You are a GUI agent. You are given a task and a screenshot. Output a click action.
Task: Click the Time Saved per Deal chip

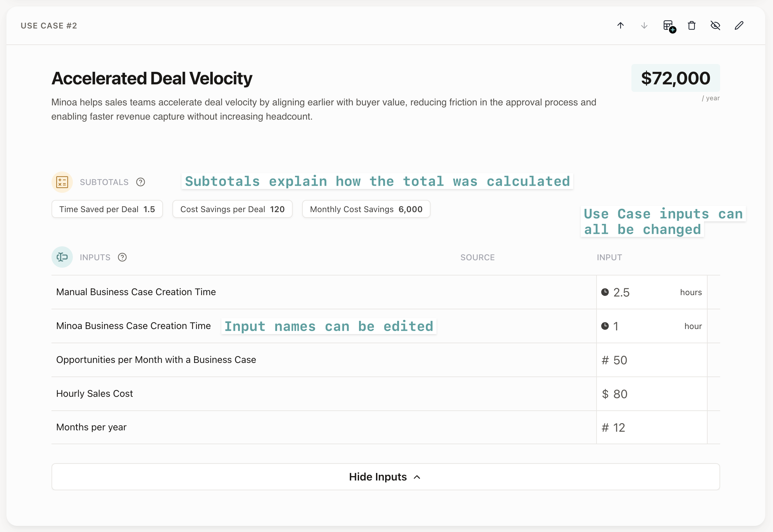(x=107, y=209)
